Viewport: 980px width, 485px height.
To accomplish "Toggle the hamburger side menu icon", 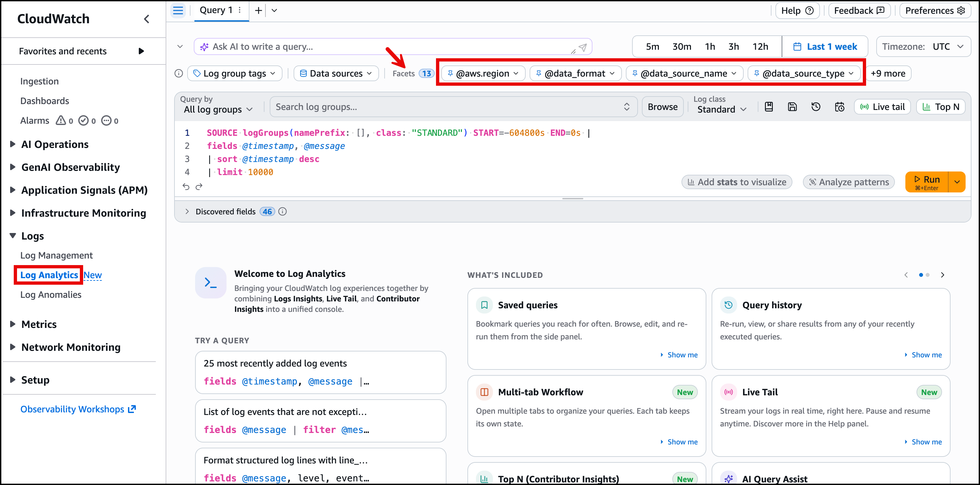I will click(178, 10).
